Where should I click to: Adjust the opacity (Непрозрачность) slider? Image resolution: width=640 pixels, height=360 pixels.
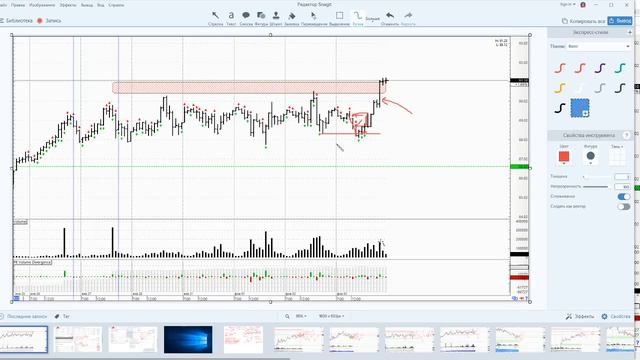(x=596, y=187)
